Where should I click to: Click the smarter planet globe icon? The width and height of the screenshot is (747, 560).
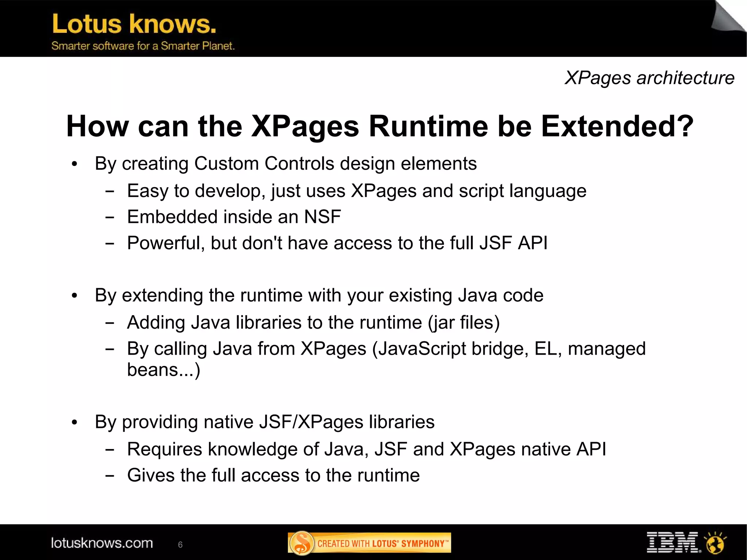[715, 543]
